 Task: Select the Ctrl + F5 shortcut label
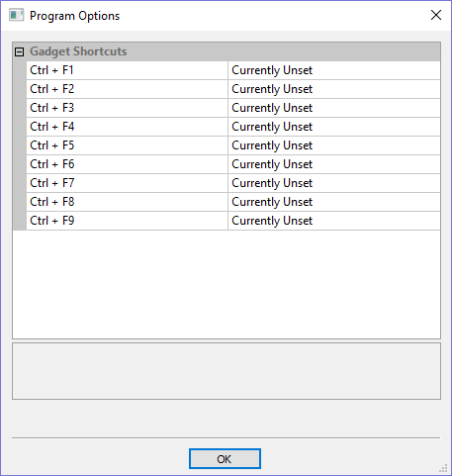pos(52,145)
